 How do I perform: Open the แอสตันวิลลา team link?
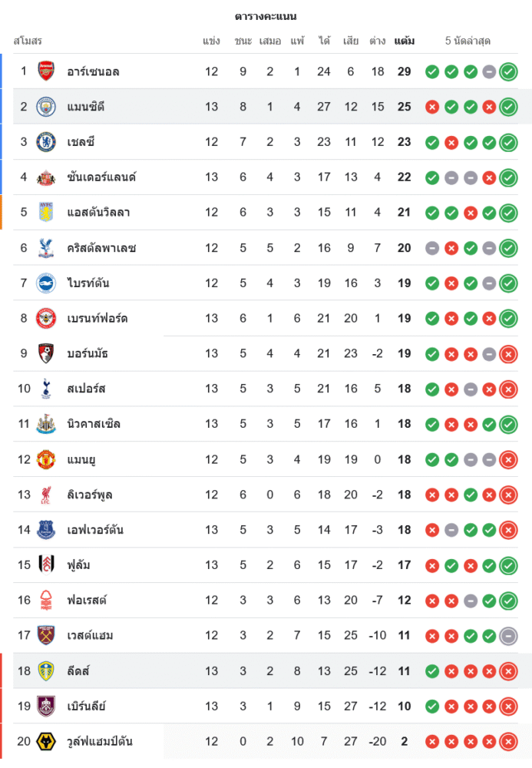(100, 213)
